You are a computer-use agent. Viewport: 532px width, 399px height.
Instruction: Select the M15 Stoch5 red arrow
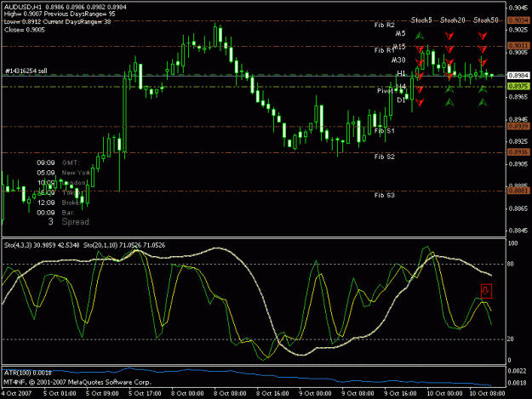(x=420, y=49)
